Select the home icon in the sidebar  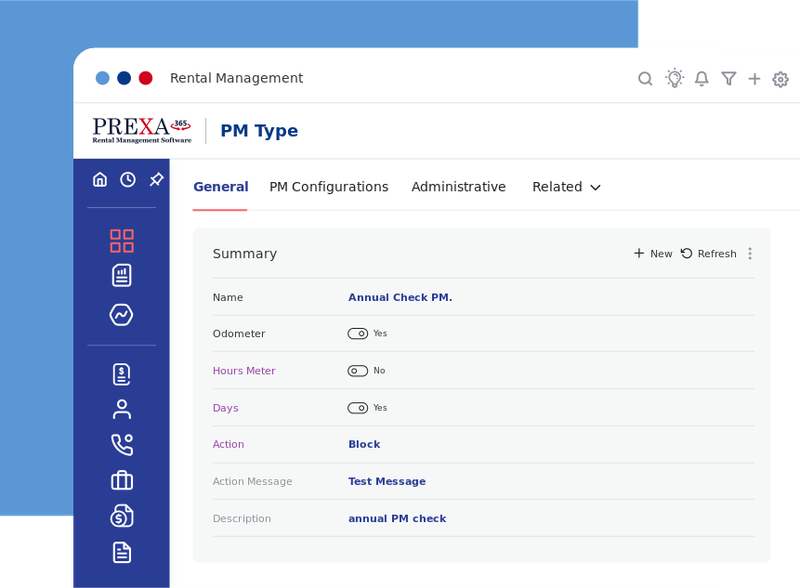point(100,178)
